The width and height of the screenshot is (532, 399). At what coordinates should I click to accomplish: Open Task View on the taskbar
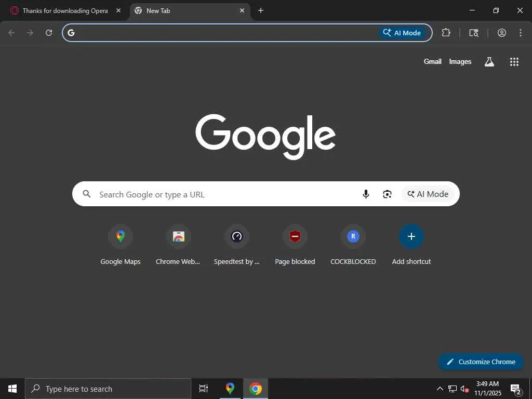204,389
